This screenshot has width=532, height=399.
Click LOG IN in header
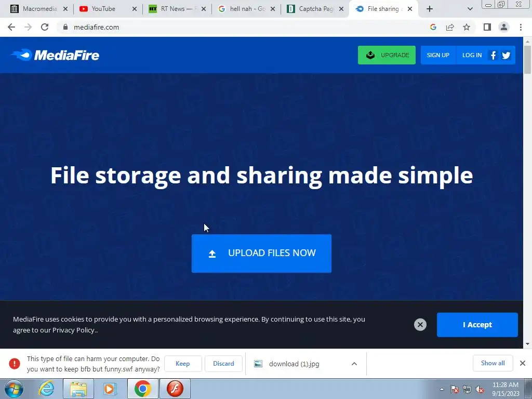(472, 55)
